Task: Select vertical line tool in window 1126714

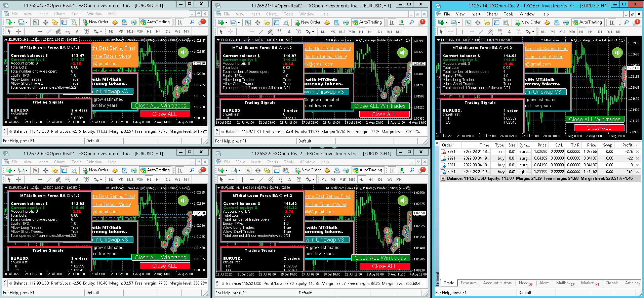Action: coord(462,32)
